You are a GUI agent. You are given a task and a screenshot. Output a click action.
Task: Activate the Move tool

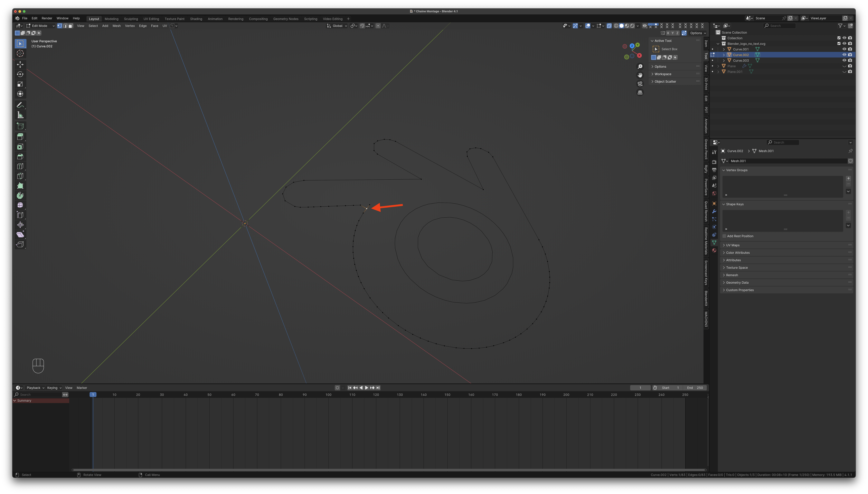[x=20, y=64]
